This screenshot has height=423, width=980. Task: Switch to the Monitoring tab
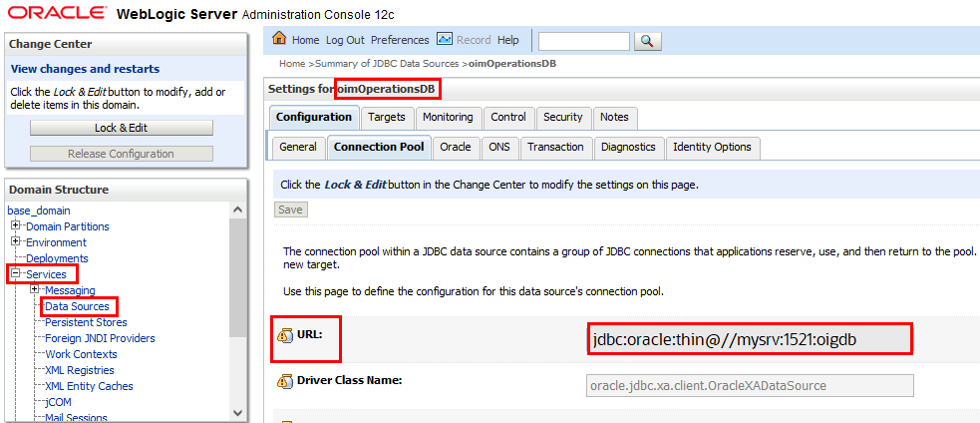(x=448, y=117)
